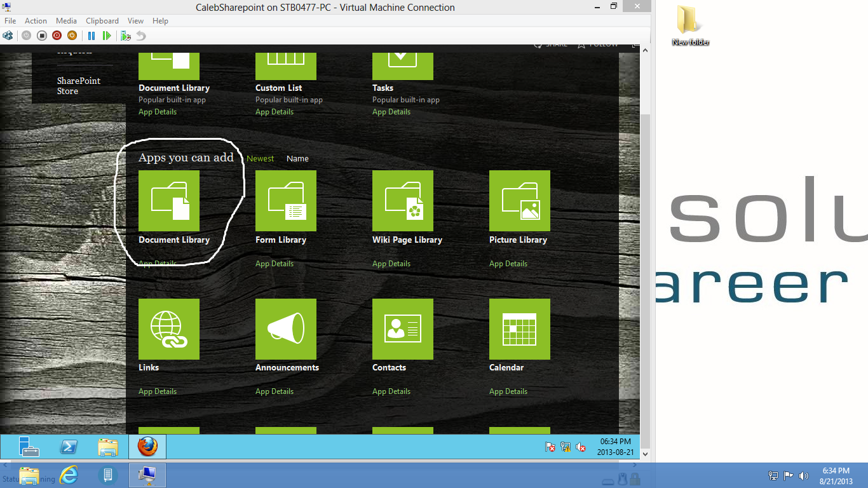The width and height of the screenshot is (868, 488).
Task: Click the Calendar name label
Action: pos(506,367)
